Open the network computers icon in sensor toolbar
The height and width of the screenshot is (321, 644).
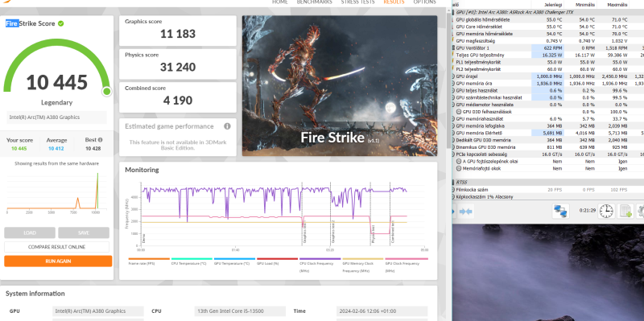pos(560,212)
